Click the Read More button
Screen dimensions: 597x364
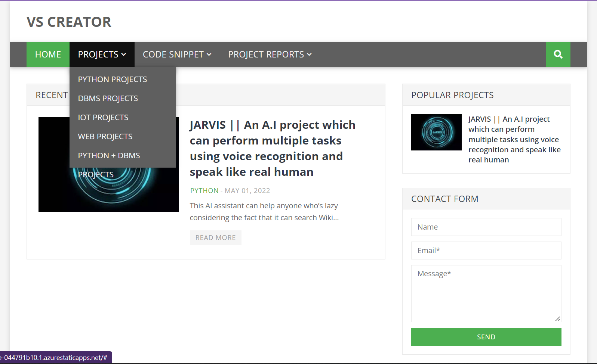(216, 238)
